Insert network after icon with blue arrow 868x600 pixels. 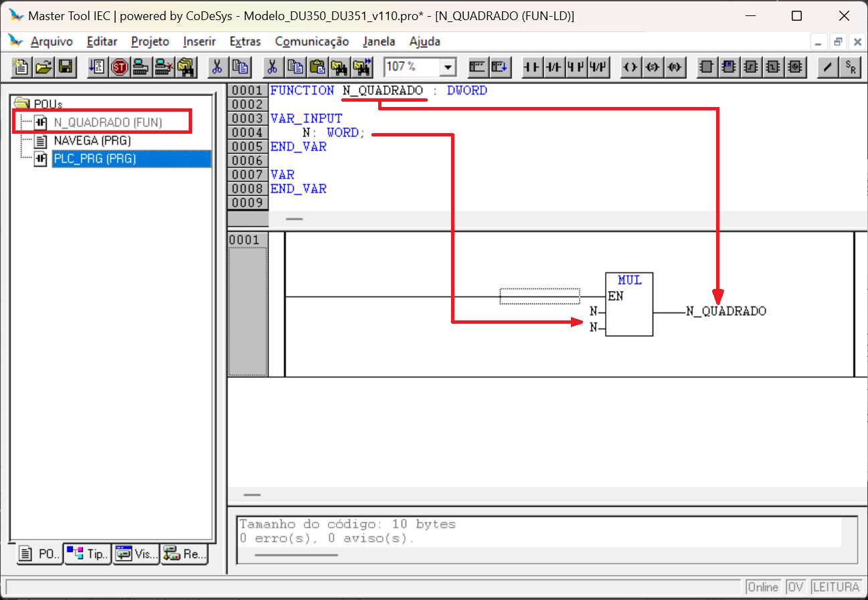click(499, 67)
